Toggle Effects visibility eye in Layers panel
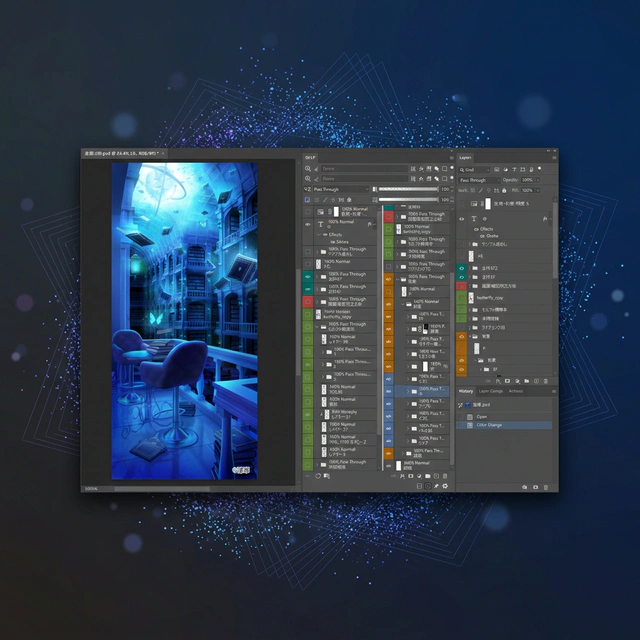Image resolution: width=640 pixels, height=640 pixels. [x=476, y=229]
